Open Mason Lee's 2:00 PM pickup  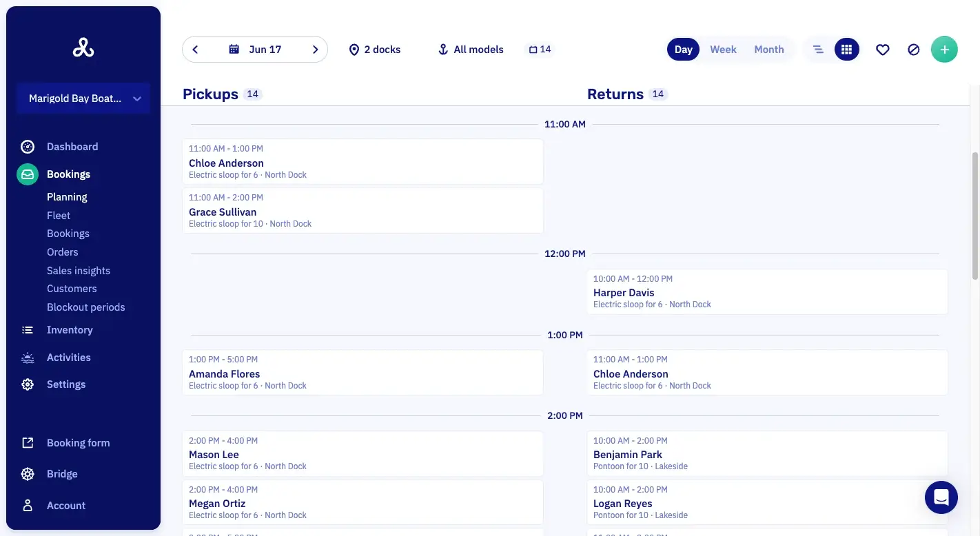click(x=363, y=454)
